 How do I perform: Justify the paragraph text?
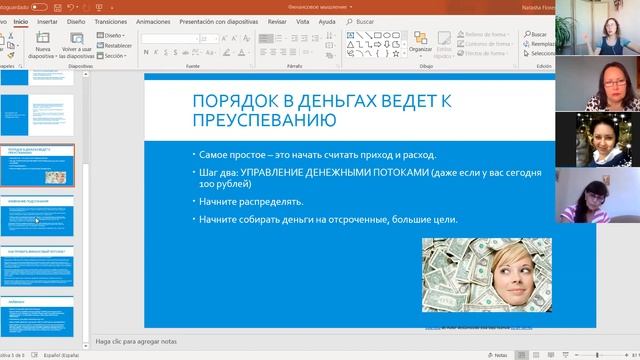[293, 52]
